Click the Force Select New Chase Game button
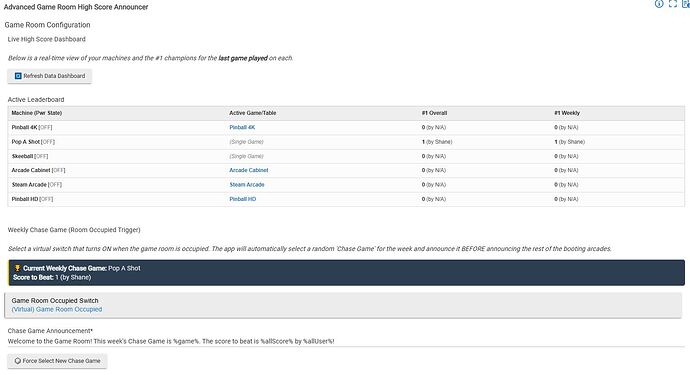Screen dimensions: 690x375 coord(57,361)
